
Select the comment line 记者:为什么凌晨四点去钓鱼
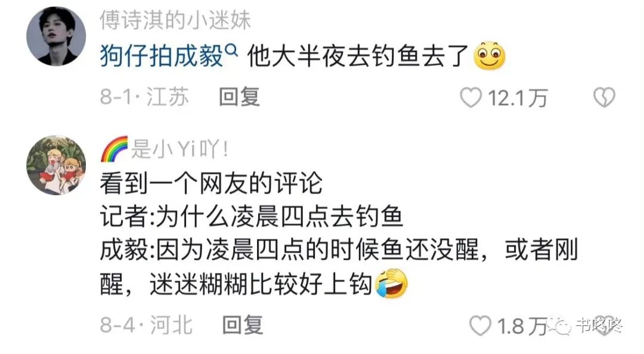(252, 217)
